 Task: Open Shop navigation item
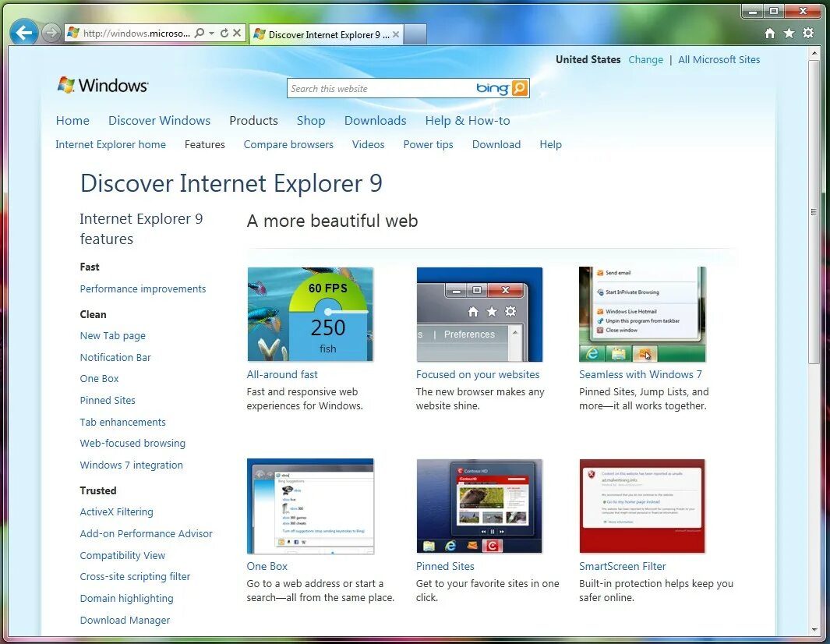pos(311,121)
